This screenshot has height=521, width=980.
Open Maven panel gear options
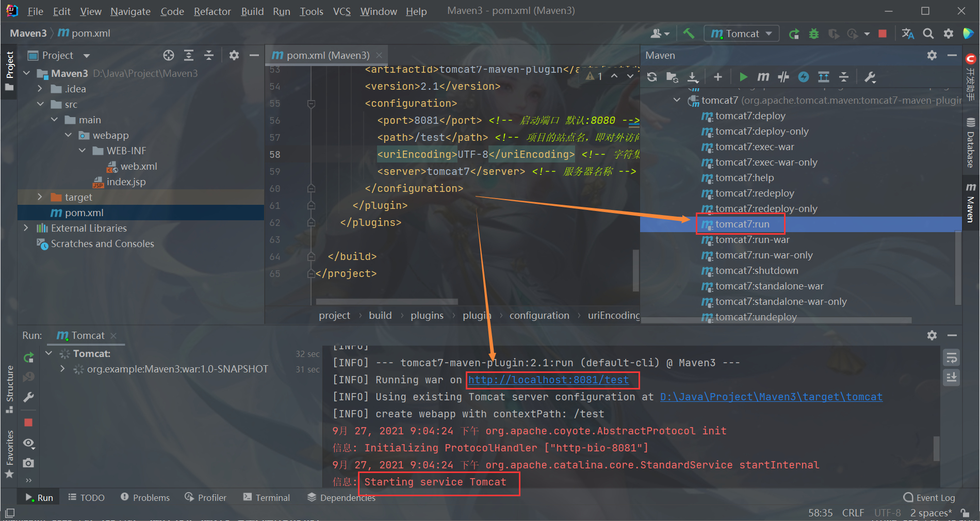pyautogui.click(x=932, y=55)
